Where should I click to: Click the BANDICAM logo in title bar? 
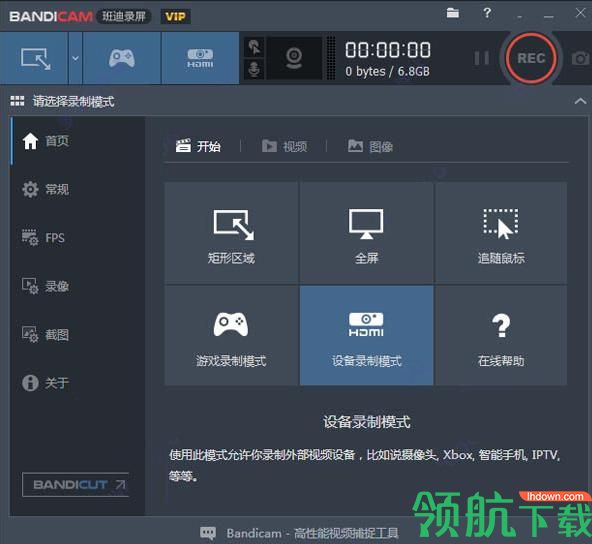(x=51, y=16)
